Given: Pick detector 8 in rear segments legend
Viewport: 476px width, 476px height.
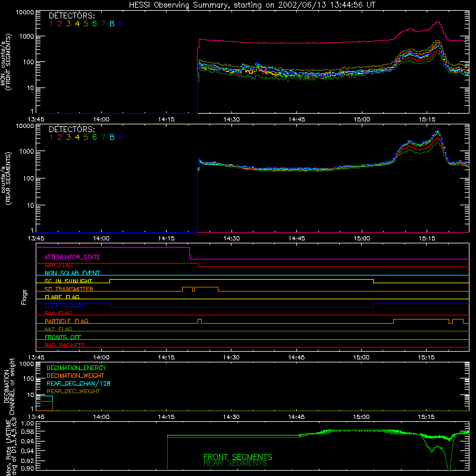Looking at the screenshot, I should point(112,137).
